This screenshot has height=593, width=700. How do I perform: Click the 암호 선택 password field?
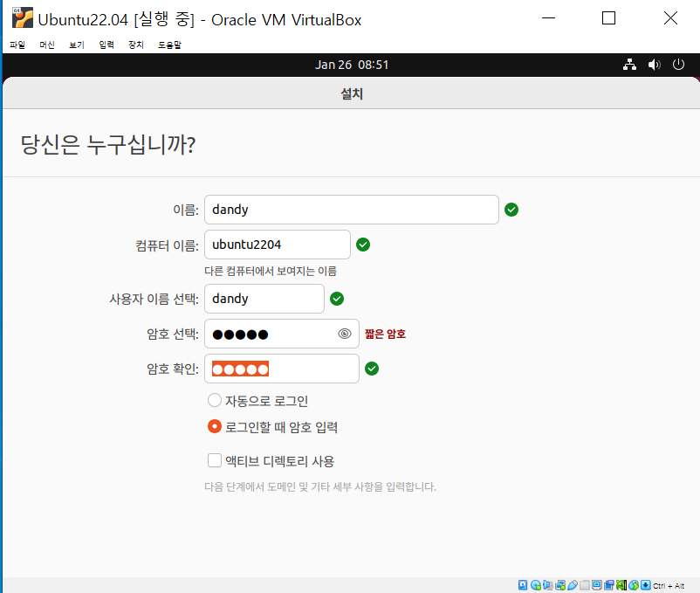pyautogui.click(x=282, y=334)
